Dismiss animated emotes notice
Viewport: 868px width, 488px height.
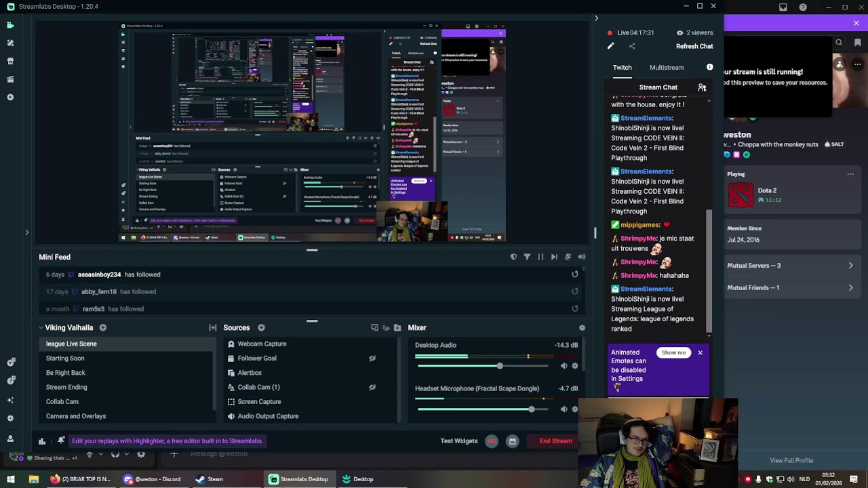tap(700, 352)
